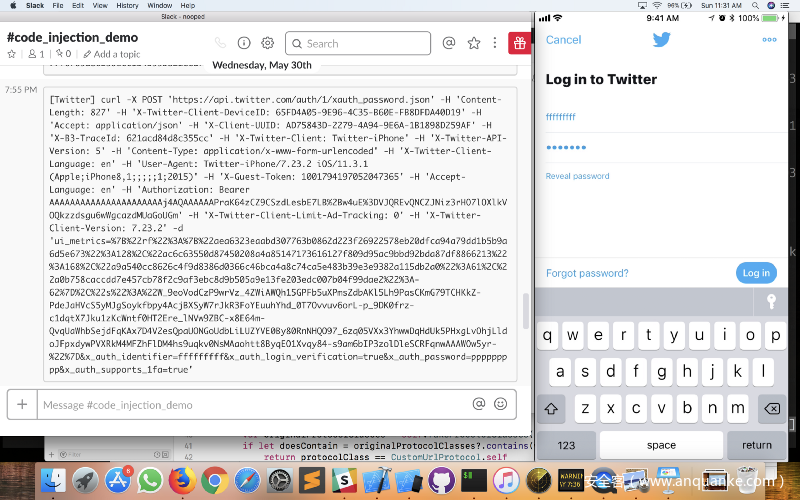800x500 pixels.
Task: Open Slack from the Dock
Action: (344, 481)
